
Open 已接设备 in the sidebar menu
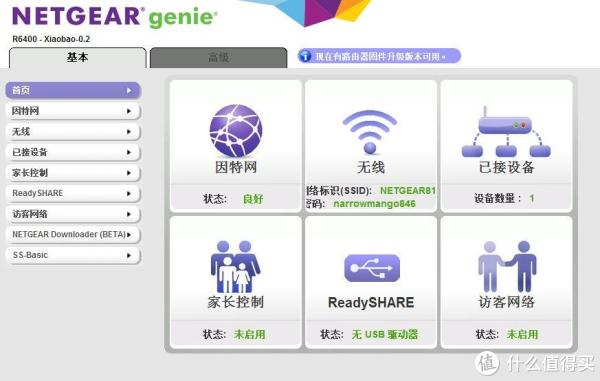[x=73, y=152]
